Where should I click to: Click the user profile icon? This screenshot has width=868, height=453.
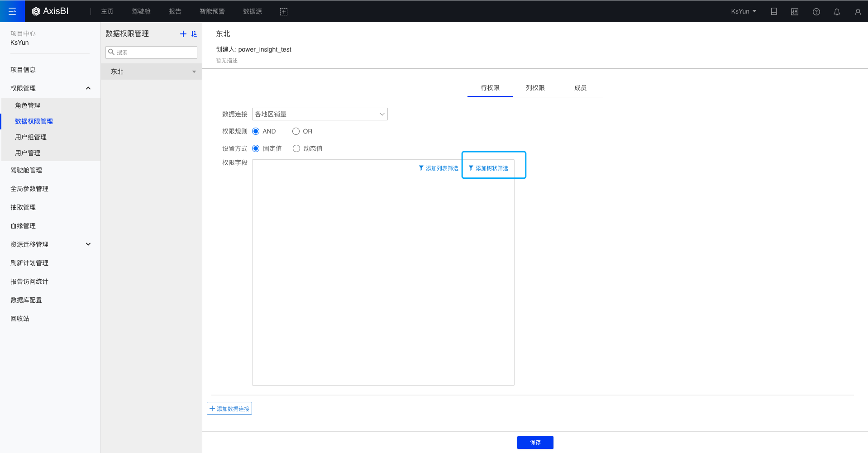click(858, 12)
